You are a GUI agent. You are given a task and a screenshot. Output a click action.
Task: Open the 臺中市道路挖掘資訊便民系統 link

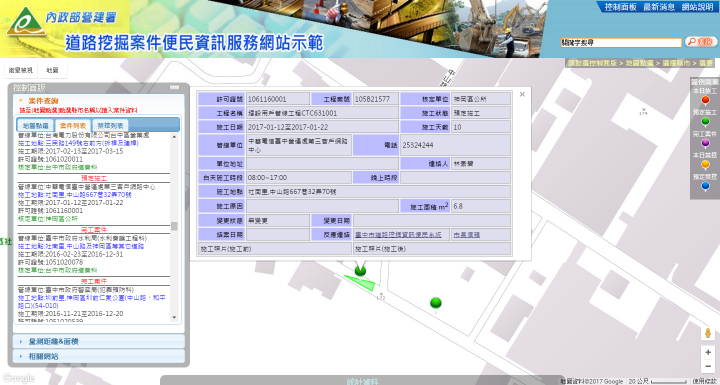(398, 235)
